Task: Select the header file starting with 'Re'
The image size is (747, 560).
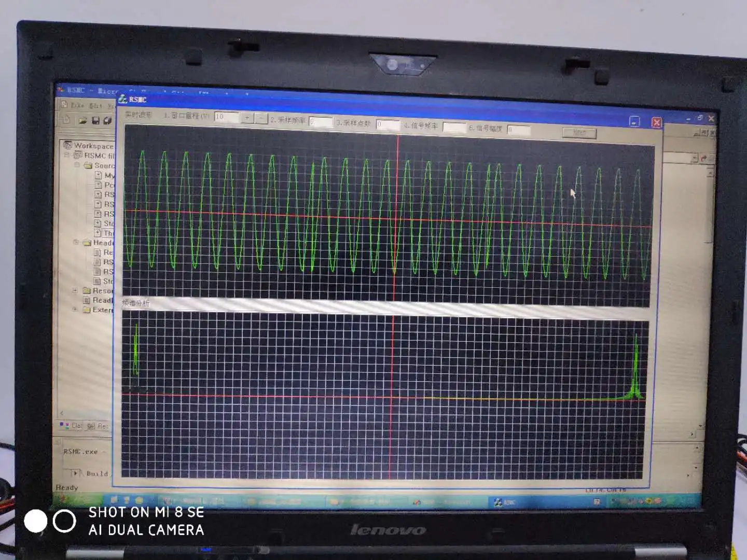Action: pos(104,253)
